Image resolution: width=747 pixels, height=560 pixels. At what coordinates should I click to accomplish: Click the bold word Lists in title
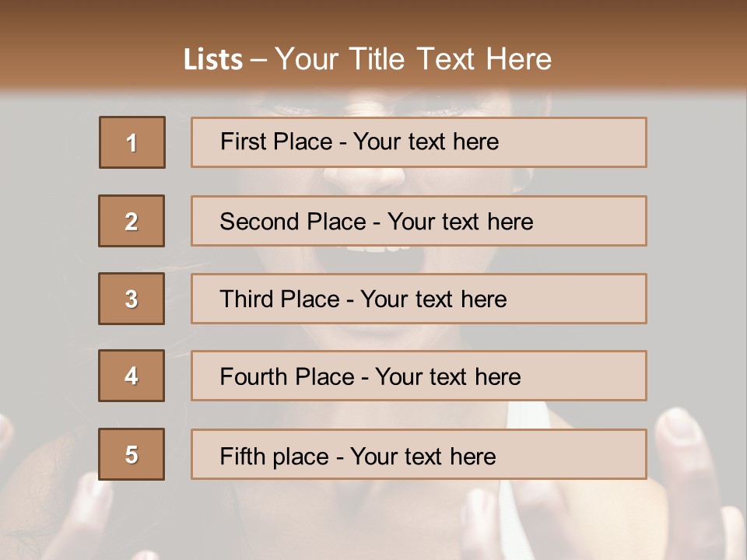coord(213,60)
